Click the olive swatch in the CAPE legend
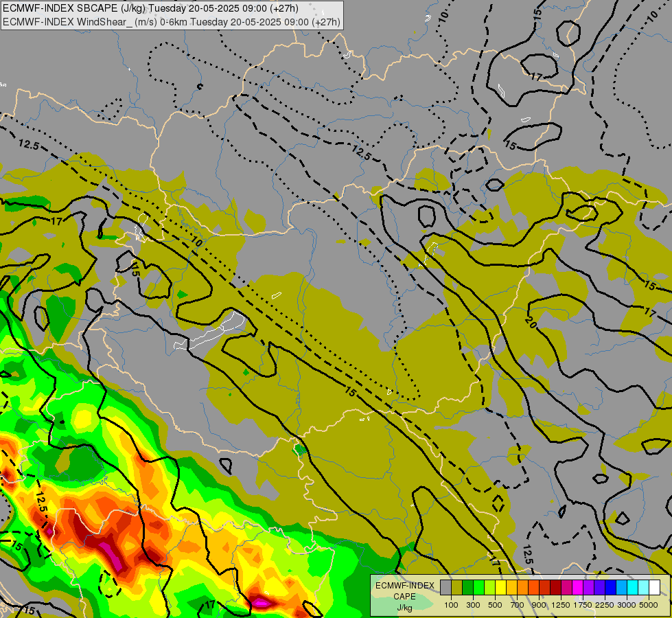Viewport: 672px width, 618px height. pos(457,587)
